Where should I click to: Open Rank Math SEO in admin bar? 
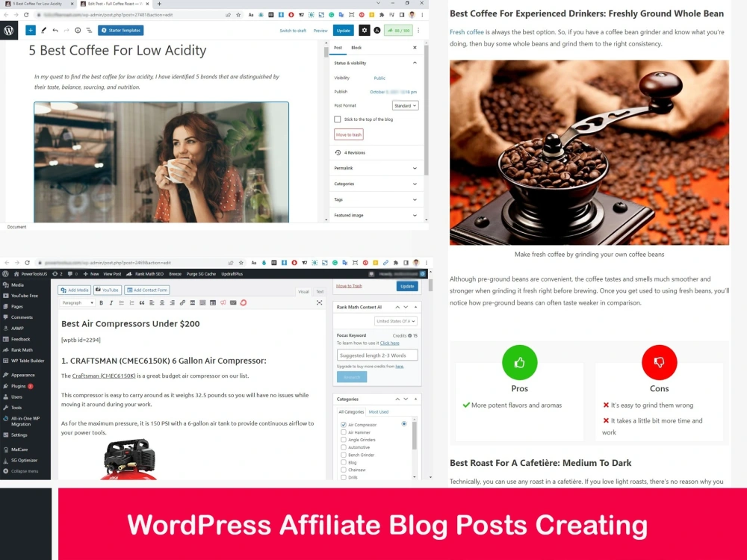(x=145, y=274)
